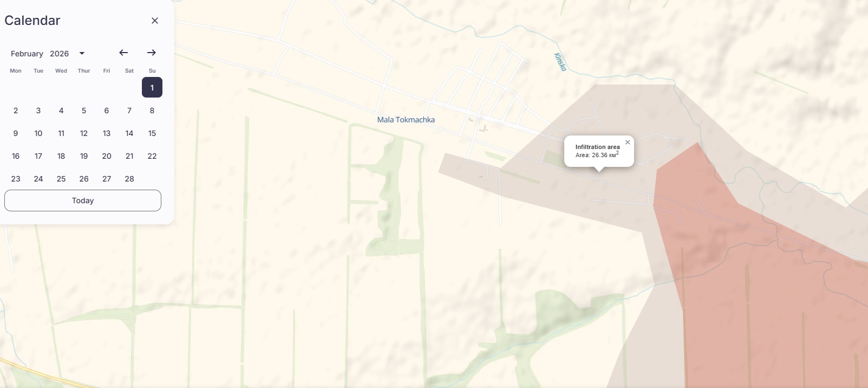This screenshot has width=868, height=388.
Task: Go to the previous month
Action: click(x=123, y=53)
